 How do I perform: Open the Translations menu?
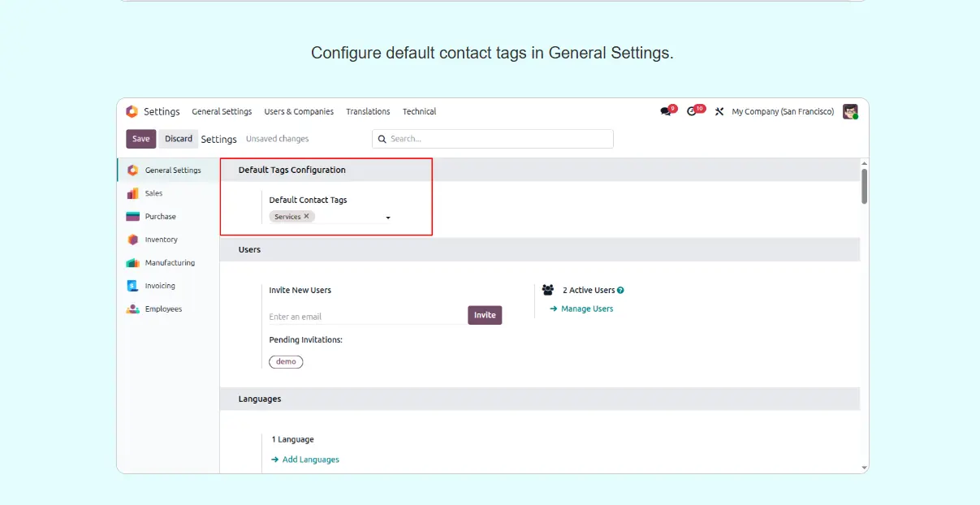pyautogui.click(x=368, y=111)
